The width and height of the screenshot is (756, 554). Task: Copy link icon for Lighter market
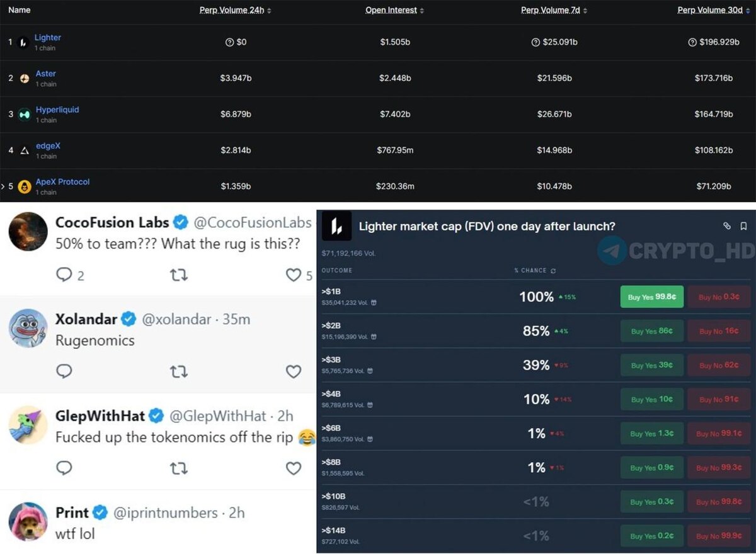point(726,226)
